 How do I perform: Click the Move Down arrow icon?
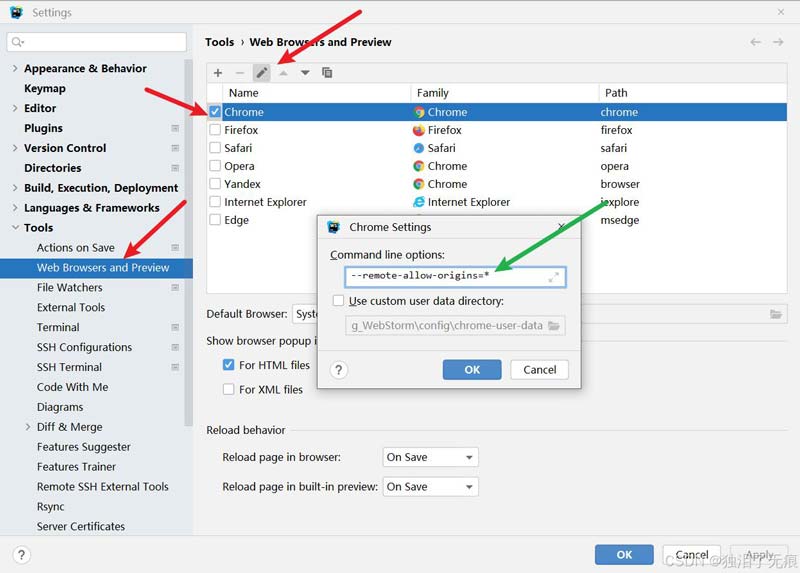tap(305, 73)
